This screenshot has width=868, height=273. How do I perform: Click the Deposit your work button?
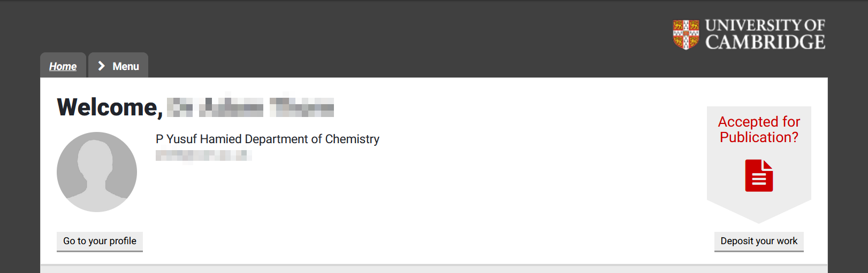pyautogui.click(x=759, y=241)
